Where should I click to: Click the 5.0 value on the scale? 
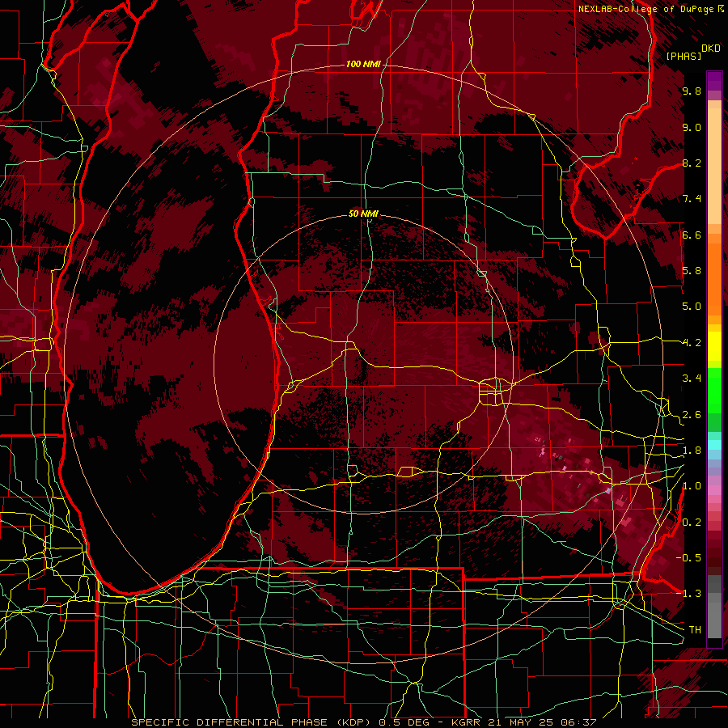pyautogui.click(x=692, y=307)
